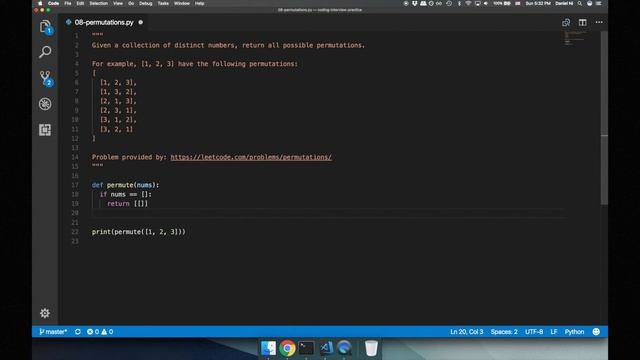Click the 'if nums == []:' line
640x360 pixels.
pos(126,194)
